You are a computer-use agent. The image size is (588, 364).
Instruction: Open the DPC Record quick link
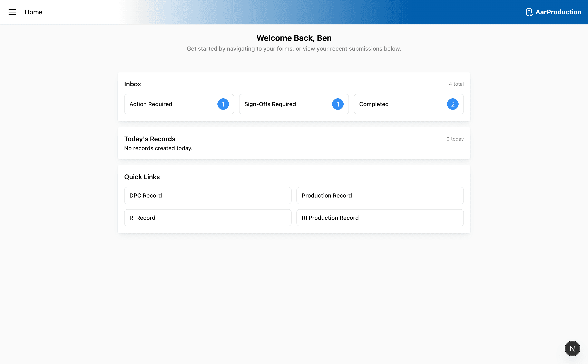click(x=208, y=195)
